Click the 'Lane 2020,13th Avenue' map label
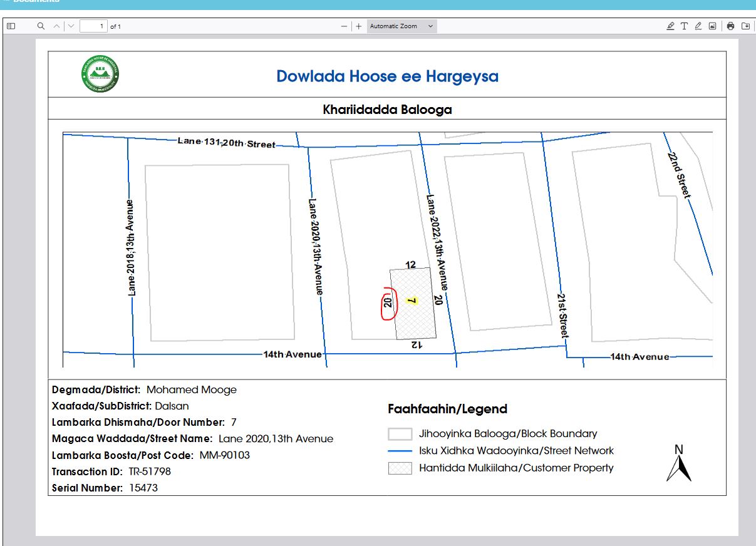Screen dimensions: 756x546 316,247
